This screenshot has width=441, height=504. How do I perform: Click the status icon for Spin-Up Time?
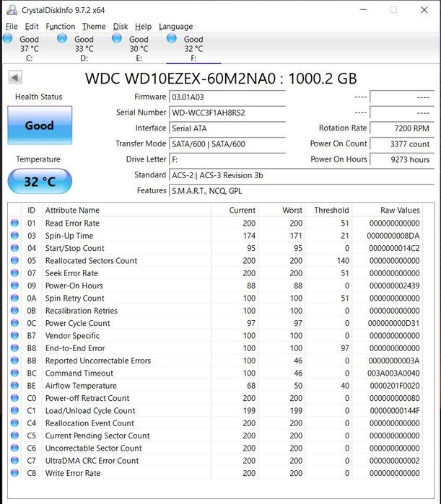click(14, 235)
